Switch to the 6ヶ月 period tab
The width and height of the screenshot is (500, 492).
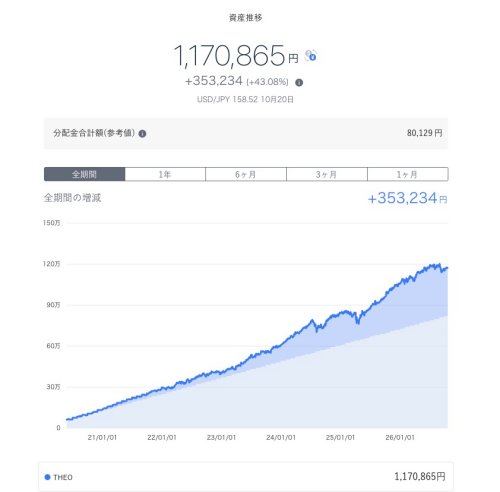pos(246,174)
